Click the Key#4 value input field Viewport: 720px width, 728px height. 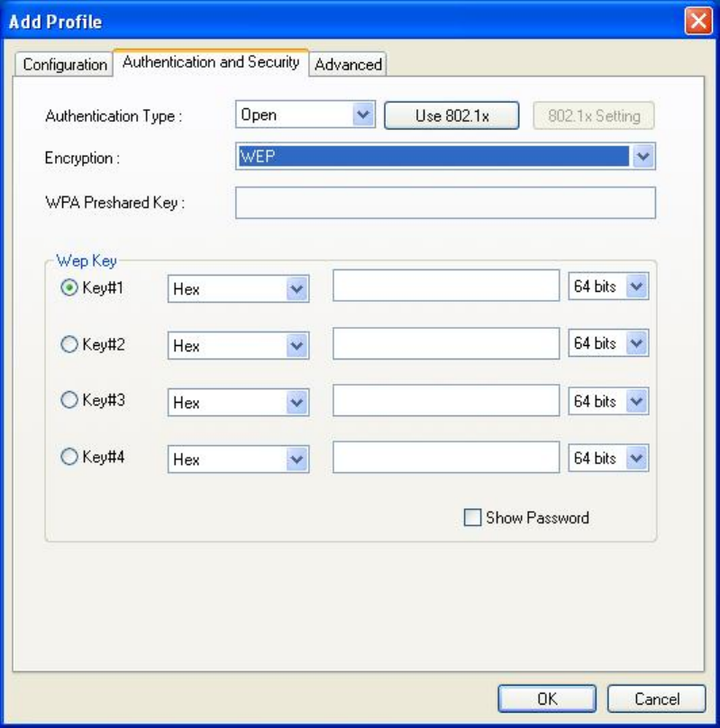pos(446,458)
